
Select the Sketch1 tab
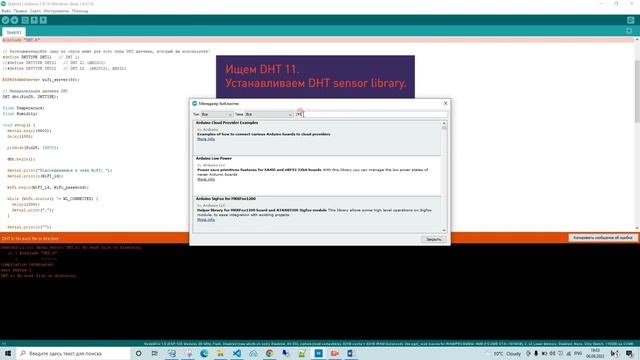14,32
